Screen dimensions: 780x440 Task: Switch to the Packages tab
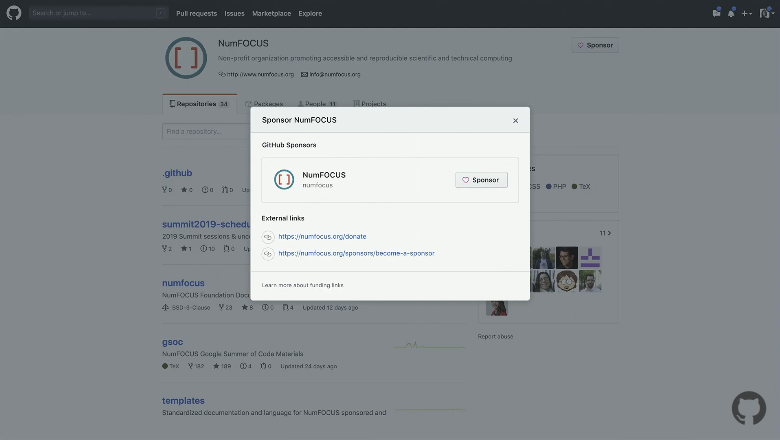coord(264,104)
